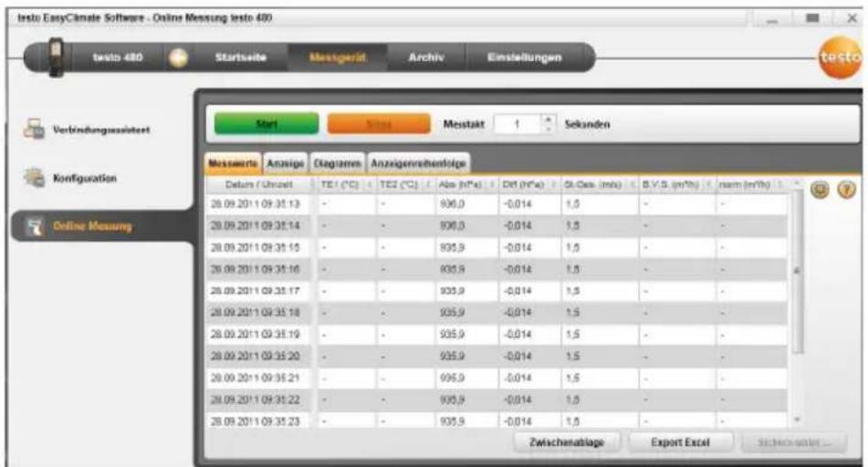Click the Konfiguration sidebar icon

click(x=34, y=178)
